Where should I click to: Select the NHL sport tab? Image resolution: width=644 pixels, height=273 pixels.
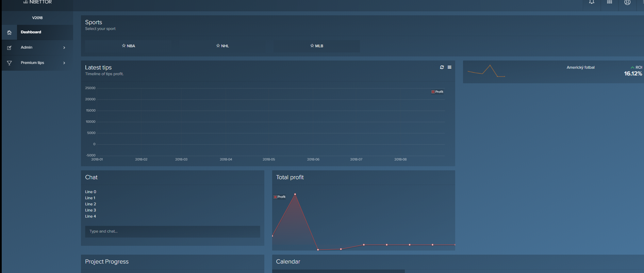pos(222,46)
